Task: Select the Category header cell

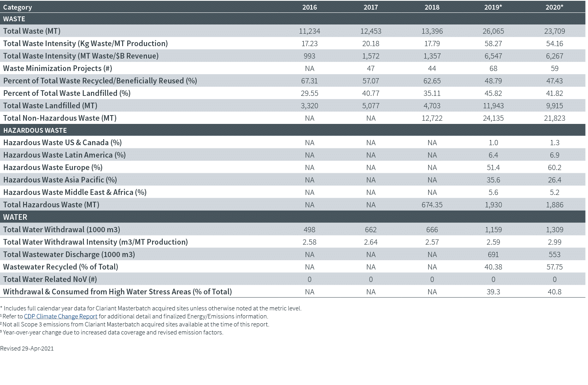Action: (x=18, y=7)
